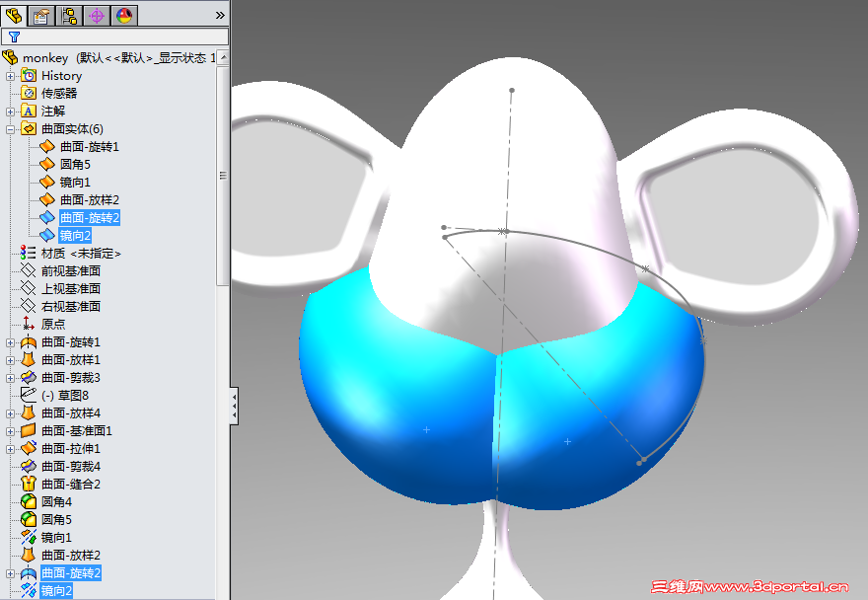Viewport: 868px width, 600px height.
Task: Click the 原点 origin icon
Action: click(29, 324)
